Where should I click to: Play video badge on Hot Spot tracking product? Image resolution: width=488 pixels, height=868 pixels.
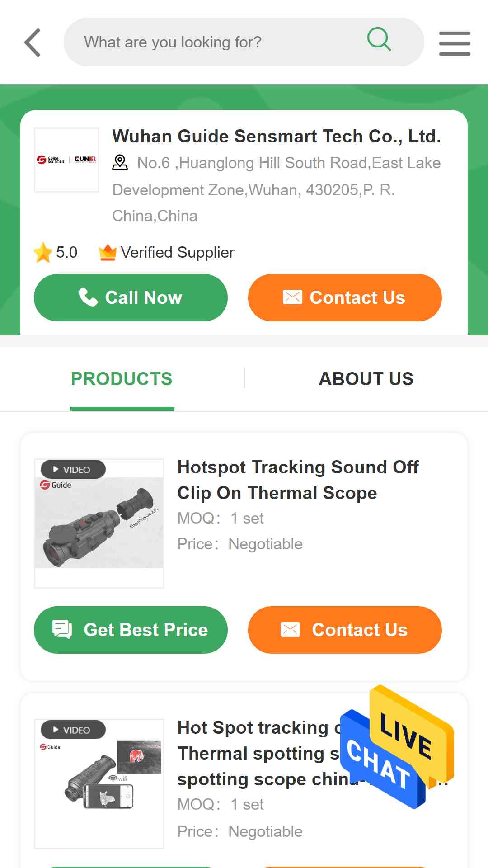73,730
